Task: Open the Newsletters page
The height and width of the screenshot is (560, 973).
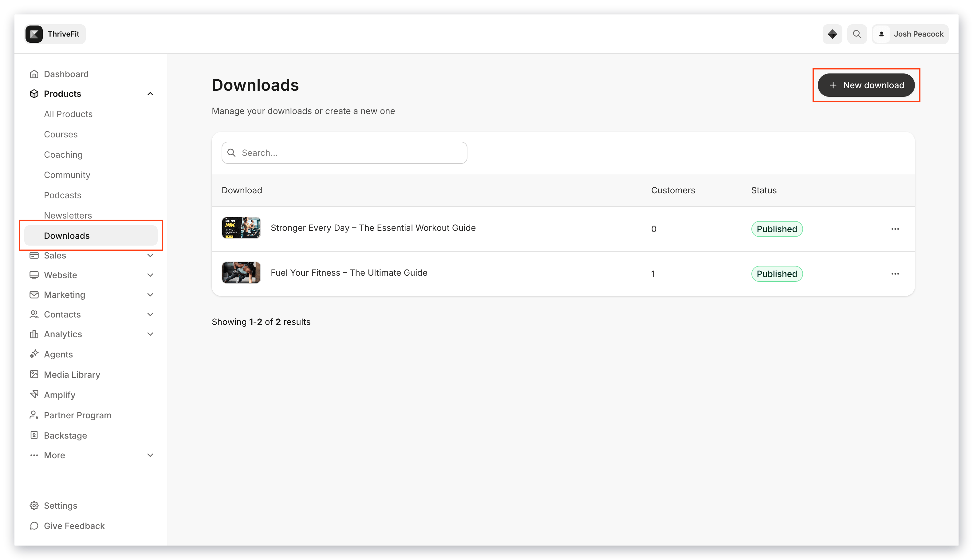Action: click(68, 215)
